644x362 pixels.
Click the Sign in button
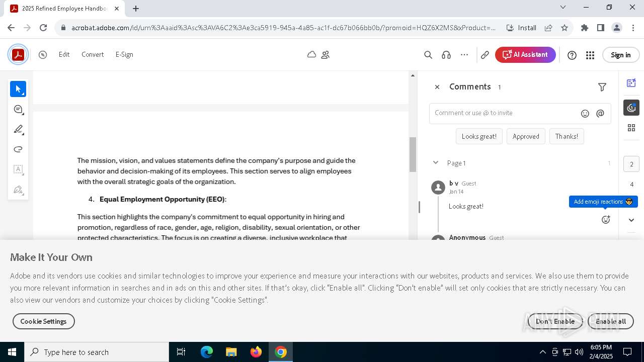point(620,55)
